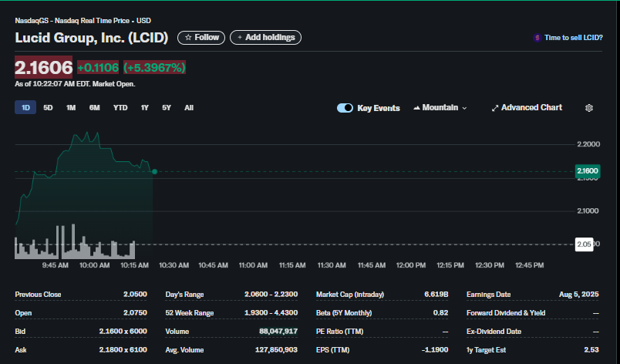The width and height of the screenshot is (620, 364).
Task: Click the Bid value 2.1600 x 6000
Action: pos(123,332)
